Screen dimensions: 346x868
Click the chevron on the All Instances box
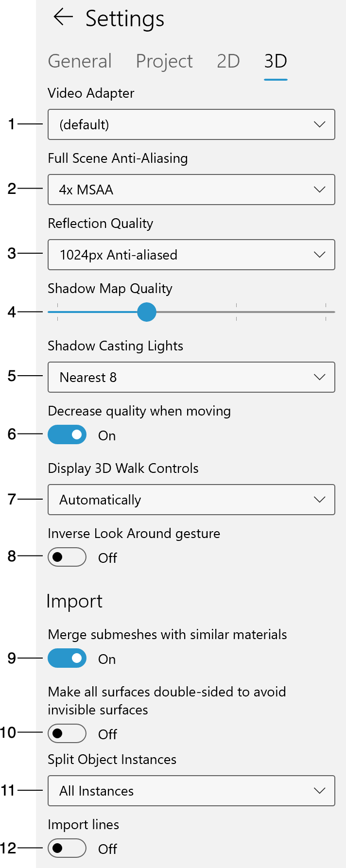pyautogui.click(x=319, y=791)
